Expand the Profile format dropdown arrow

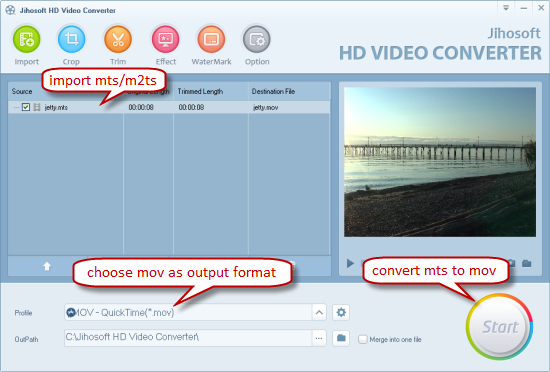click(x=319, y=312)
